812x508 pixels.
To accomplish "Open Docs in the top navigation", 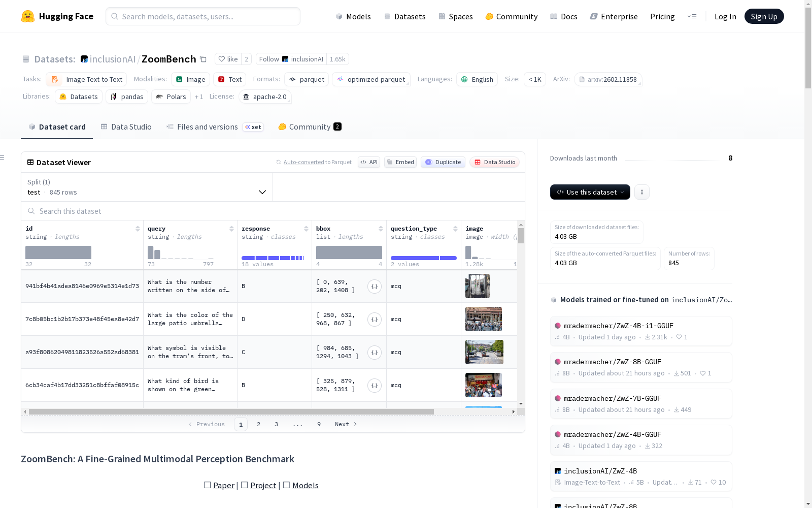I will tap(564, 16).
